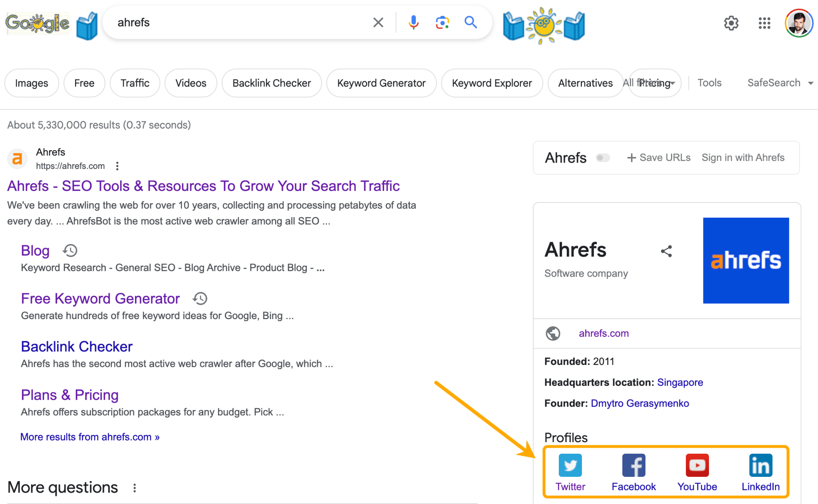
Task: Open the Pricing filter dropdown
Action: 654,83
